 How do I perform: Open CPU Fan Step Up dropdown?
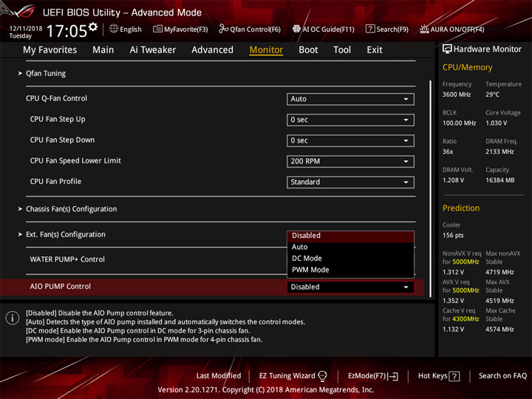350,120
